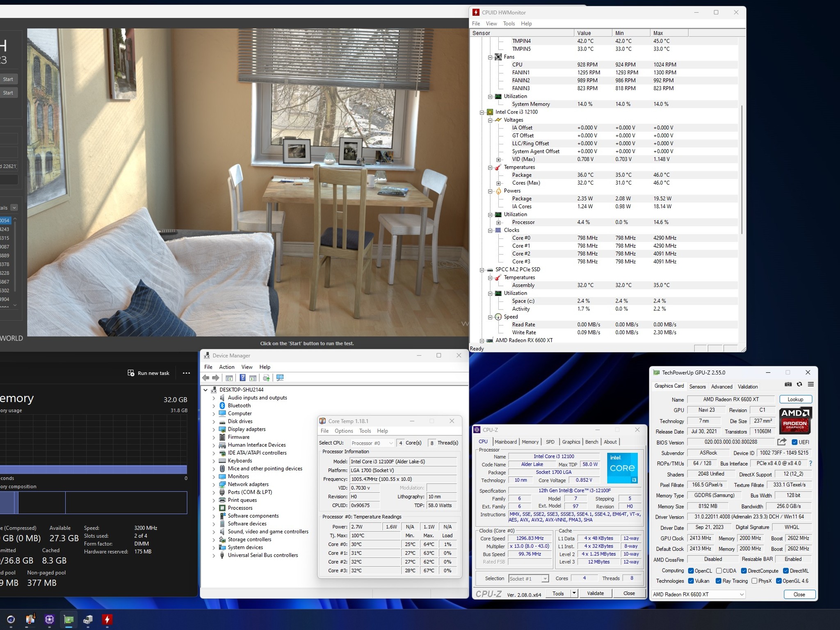
Task: Open the Help menu in Core Temp
Action: [x=382, y=431]
